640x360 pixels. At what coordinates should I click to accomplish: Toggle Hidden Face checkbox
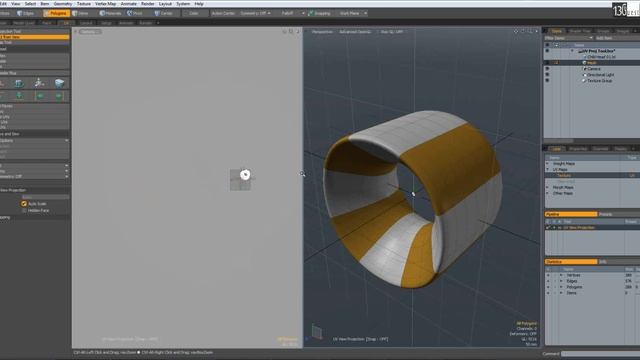point(24,211)
